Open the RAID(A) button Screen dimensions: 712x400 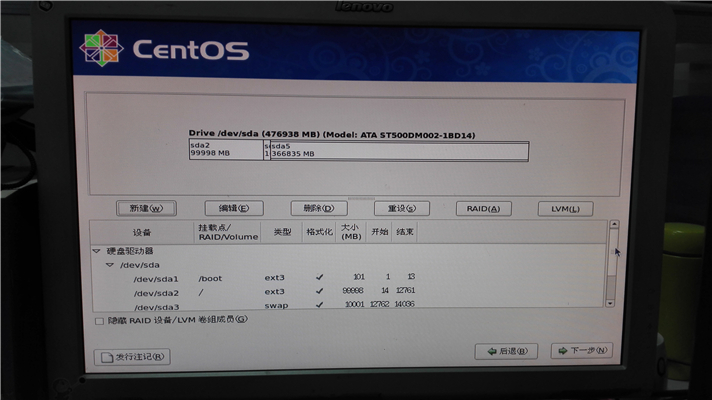[484, 209]
